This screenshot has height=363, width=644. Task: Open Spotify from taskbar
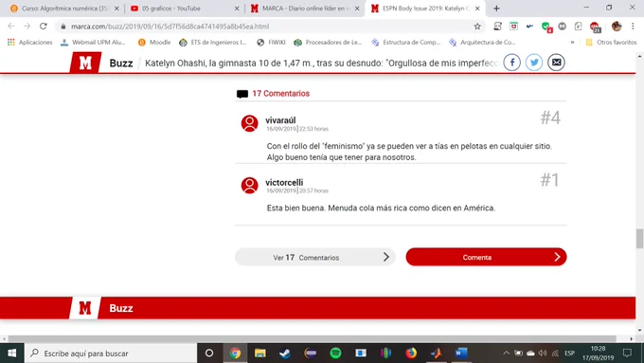point(335,354)
